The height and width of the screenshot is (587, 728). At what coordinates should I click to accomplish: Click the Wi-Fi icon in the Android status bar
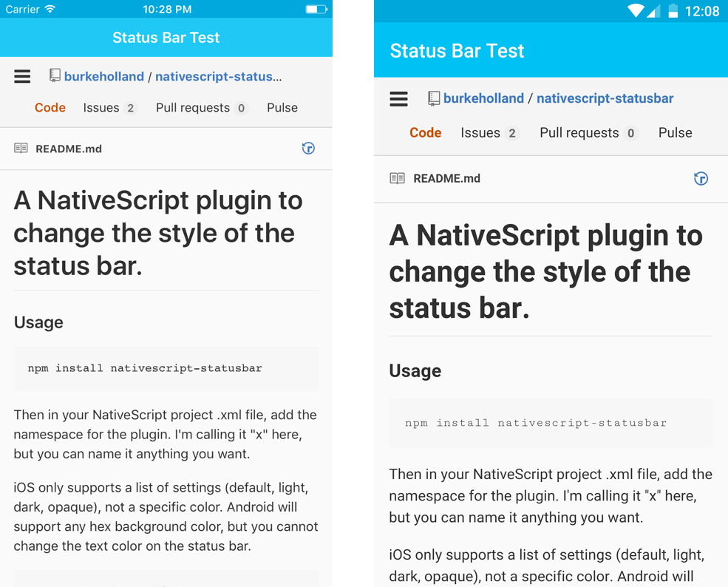pos(636,10)
